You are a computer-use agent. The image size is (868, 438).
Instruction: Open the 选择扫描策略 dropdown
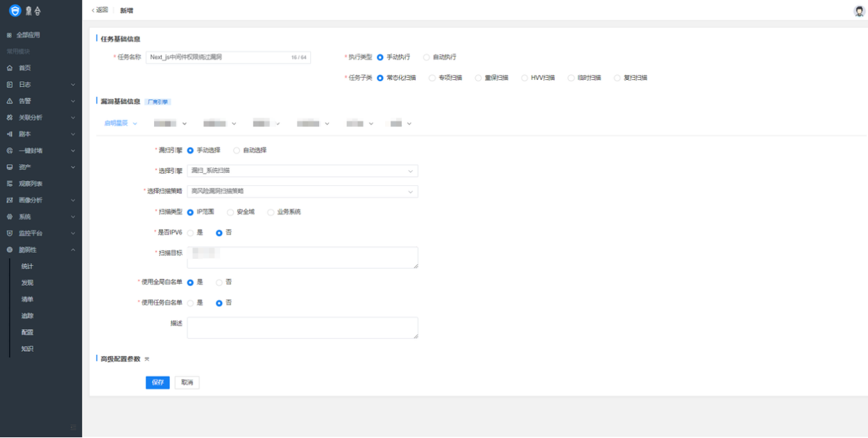pyautogui.click(x=303, y=192)
